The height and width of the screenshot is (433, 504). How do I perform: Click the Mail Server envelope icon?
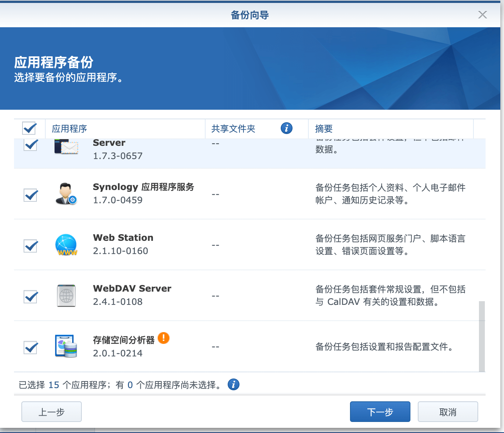click(x=66, y=147)
